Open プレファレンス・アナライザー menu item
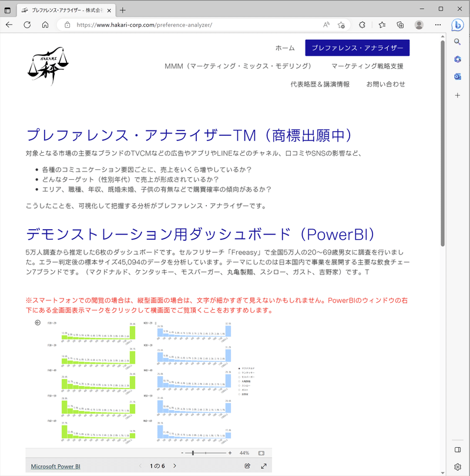 click(x=357, y=48)
